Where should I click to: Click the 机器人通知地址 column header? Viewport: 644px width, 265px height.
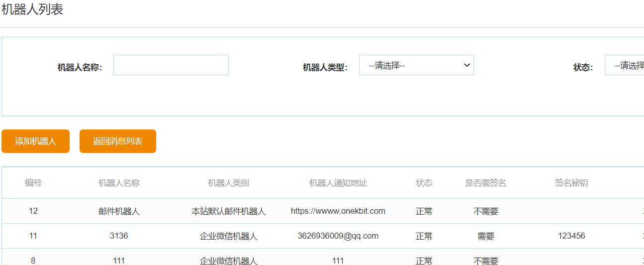pos(338,183)
